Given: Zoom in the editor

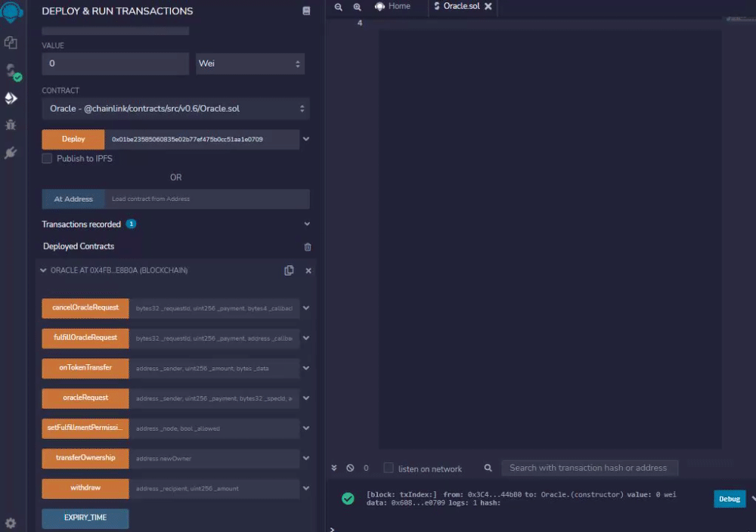Looking at the screenshot, I should pos(358,7).
